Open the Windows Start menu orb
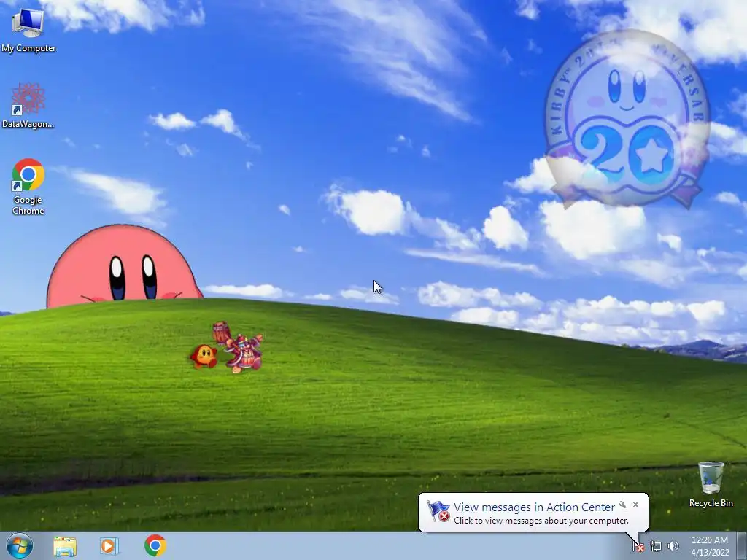This screenshot has width=747, height=560. tap(20, 545)
